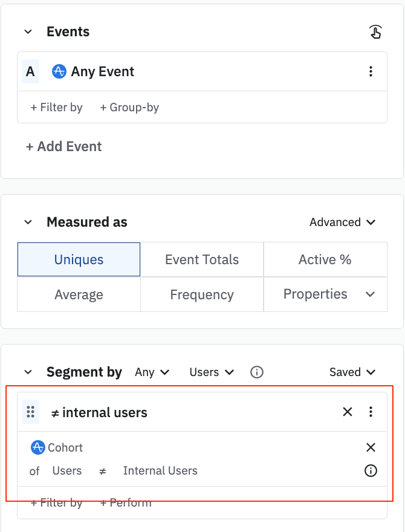Open the Saved segments dropdown
Viewport: 405px width, 532px height.
coord(352,372)
